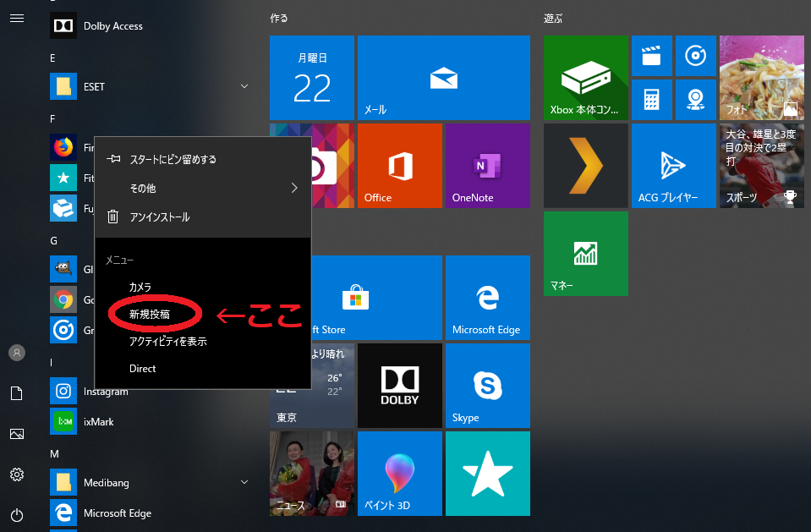The image size is (811, 532).
Task: Open the フォト photos tile
Action: tap(762, 78)
